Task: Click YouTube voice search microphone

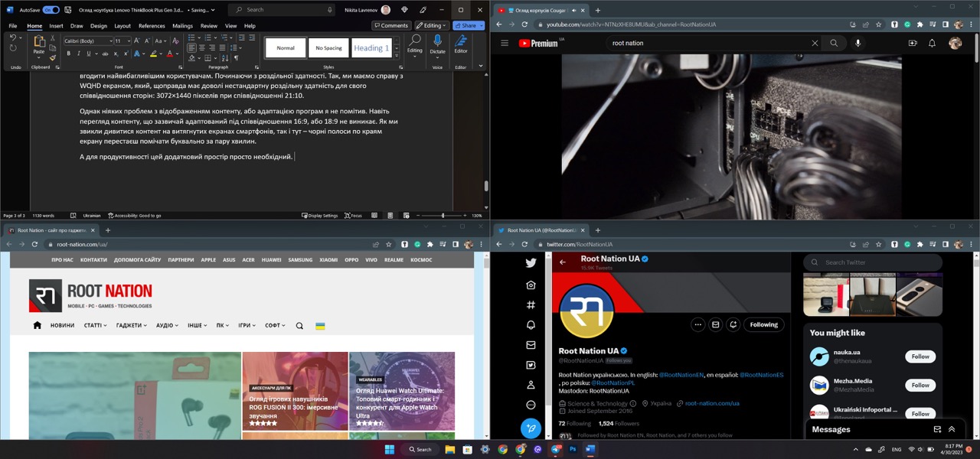Action: pos(857,44)
